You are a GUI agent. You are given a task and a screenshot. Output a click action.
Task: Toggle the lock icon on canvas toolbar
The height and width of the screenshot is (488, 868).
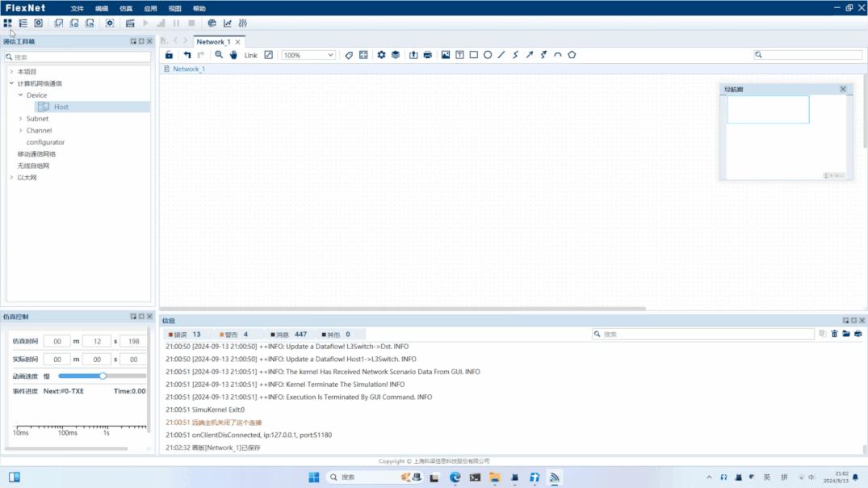pos(168,55)
